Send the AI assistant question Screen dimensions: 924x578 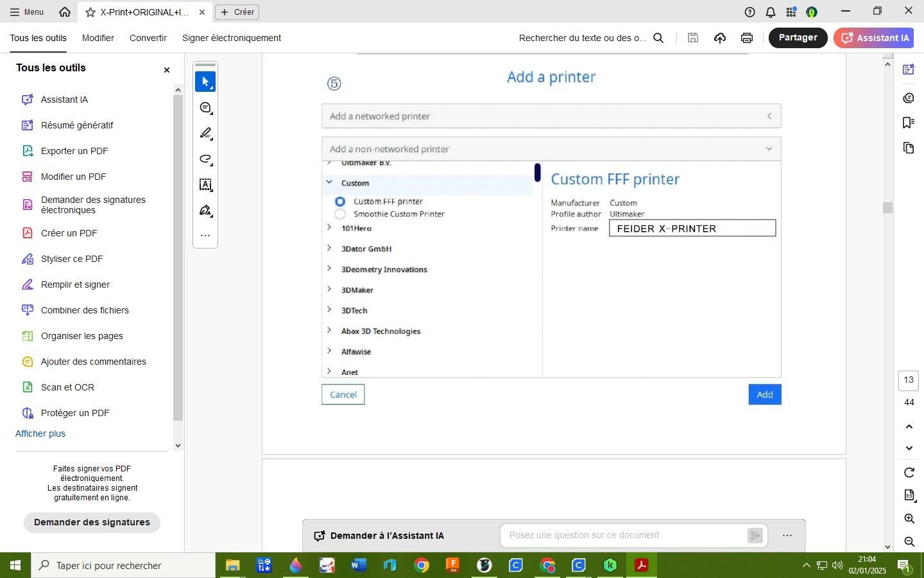(x=755, y=536)
